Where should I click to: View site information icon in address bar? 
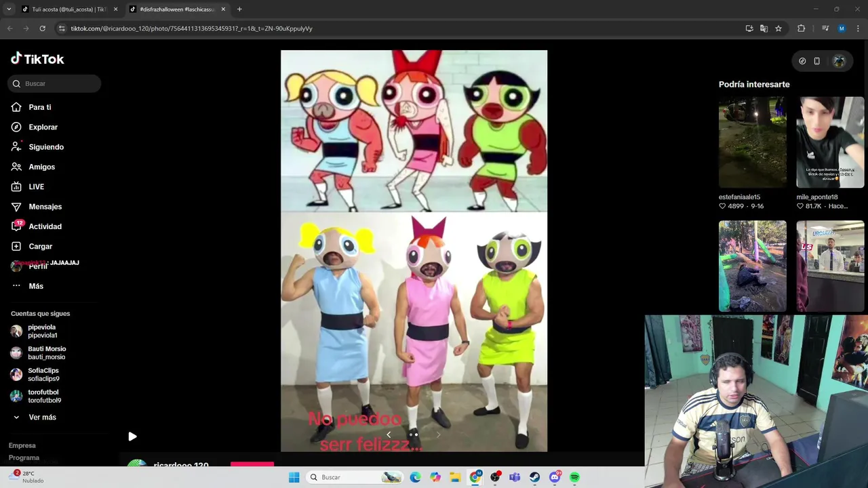(x=62, y=28)
